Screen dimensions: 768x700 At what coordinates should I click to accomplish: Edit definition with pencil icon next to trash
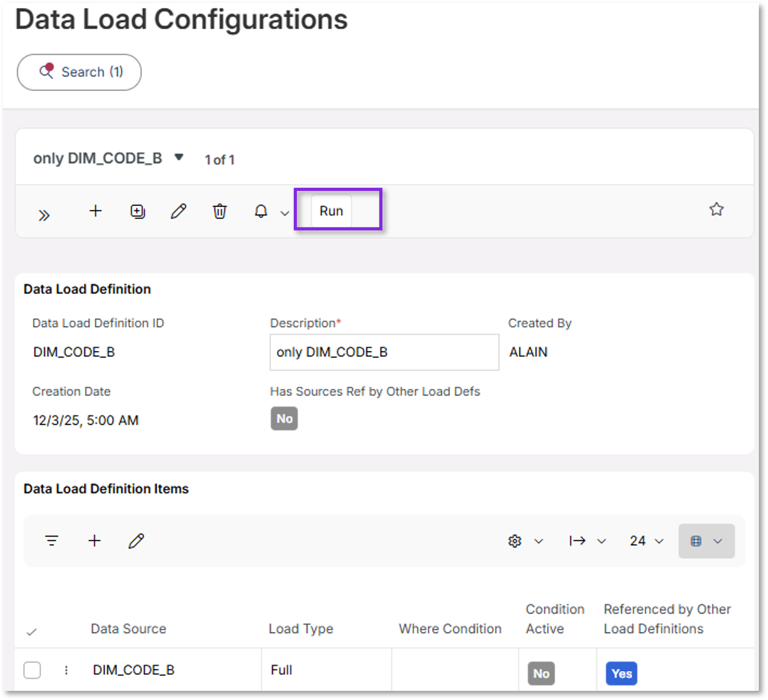pos(178,211)
